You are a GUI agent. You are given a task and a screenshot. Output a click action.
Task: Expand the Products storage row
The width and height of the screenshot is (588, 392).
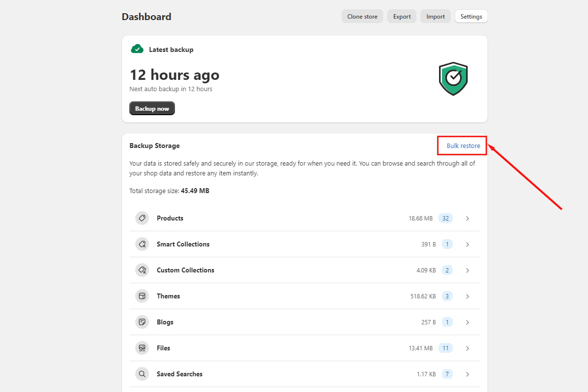click(x=467, y=218)
